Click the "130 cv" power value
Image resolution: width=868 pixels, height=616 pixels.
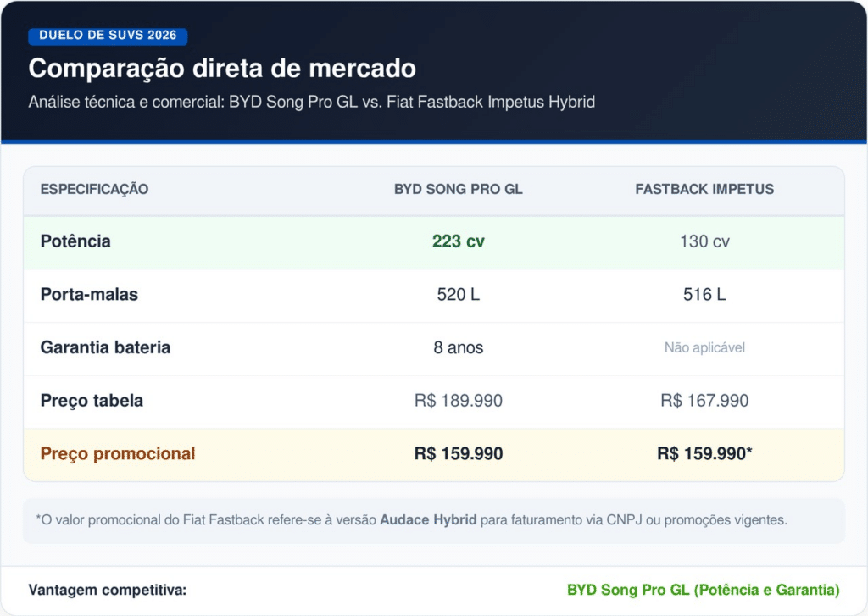point(704,241)
